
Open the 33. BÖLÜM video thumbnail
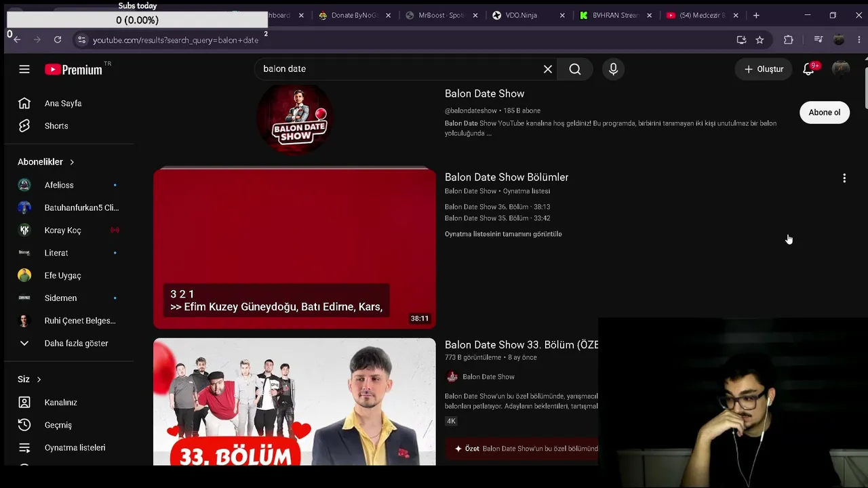(x=294, y=402)
